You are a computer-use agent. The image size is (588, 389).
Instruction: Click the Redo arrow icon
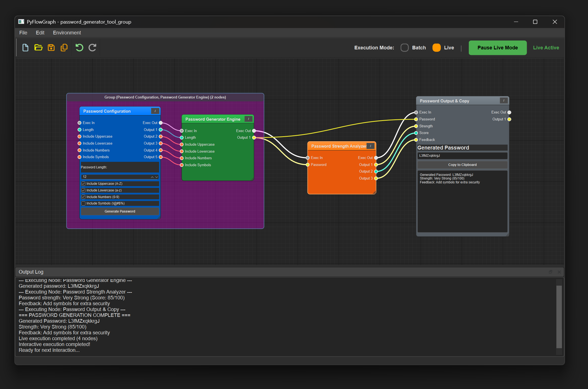(x=92, y=48)
